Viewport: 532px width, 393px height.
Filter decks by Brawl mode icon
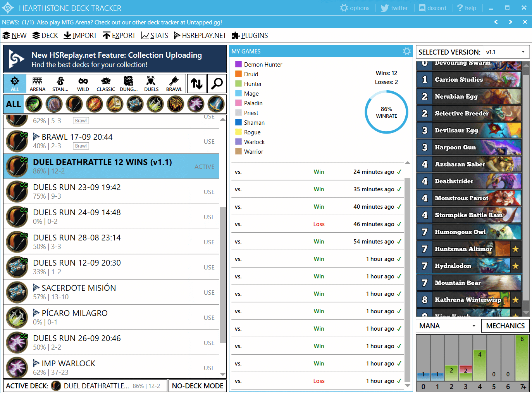tap(174, 84)
